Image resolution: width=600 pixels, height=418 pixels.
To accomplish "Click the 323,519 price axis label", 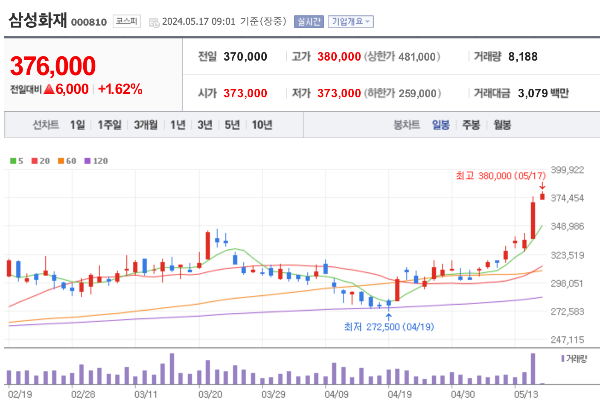I will click(567, 255).
